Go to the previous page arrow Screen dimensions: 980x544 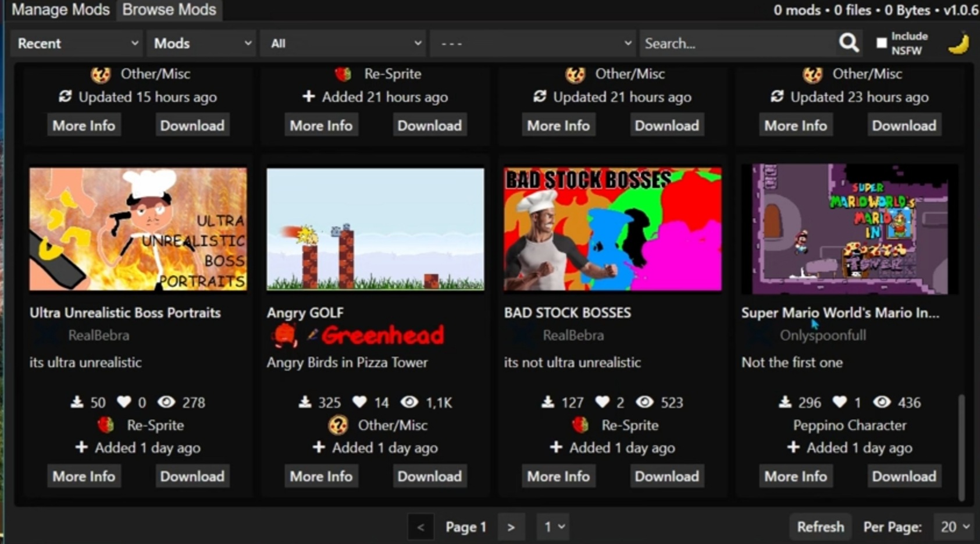420,527
